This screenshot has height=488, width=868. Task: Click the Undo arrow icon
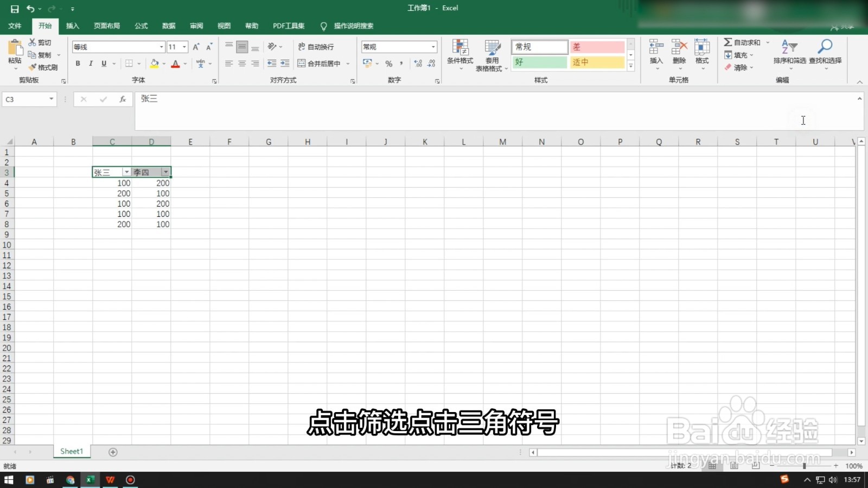pos(30,9)
